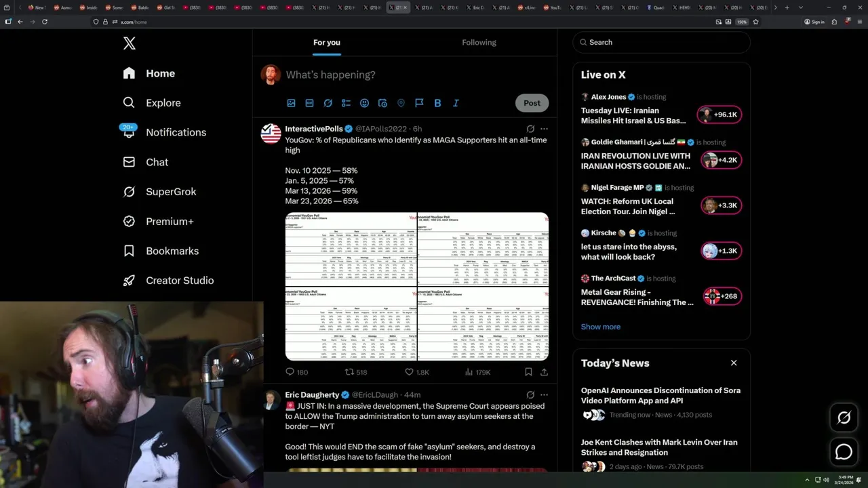The image size is (868, 488).
Task: Open Premium+ from the sidebar
Action: tap(158, 222)
